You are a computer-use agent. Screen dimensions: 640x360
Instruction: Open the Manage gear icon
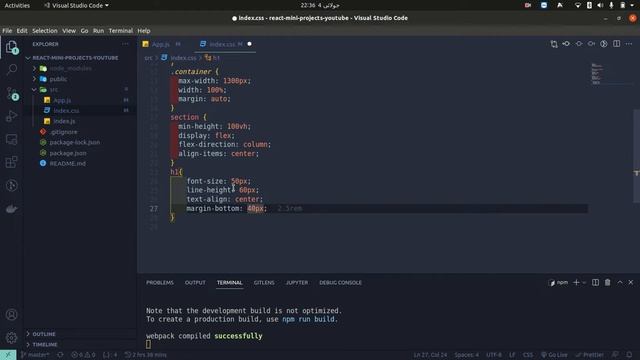11,338
